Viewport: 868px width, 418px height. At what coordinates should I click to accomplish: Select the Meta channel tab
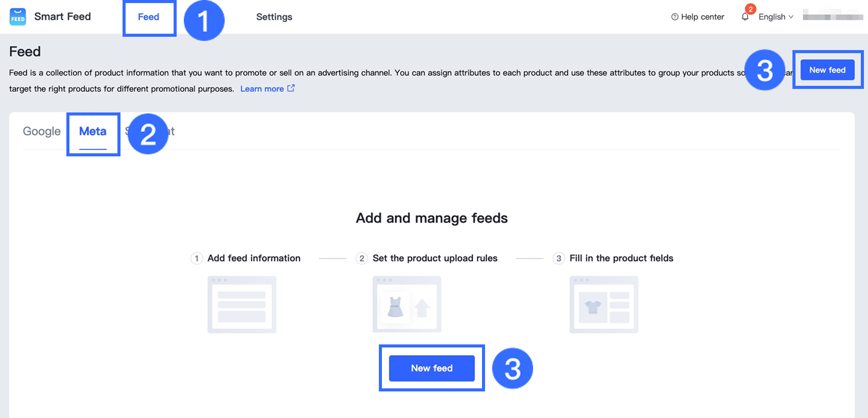point(93,131)
